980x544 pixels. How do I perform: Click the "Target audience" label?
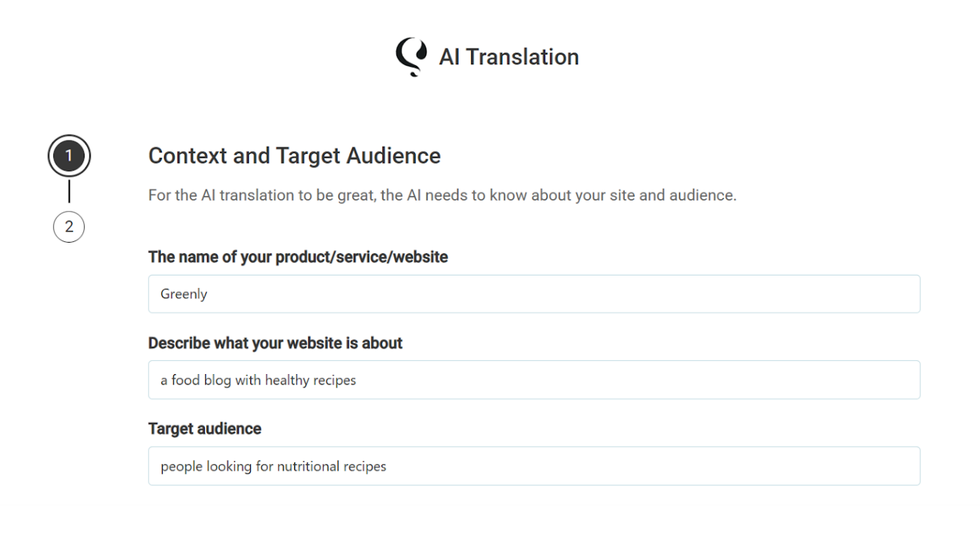point(204,429)
